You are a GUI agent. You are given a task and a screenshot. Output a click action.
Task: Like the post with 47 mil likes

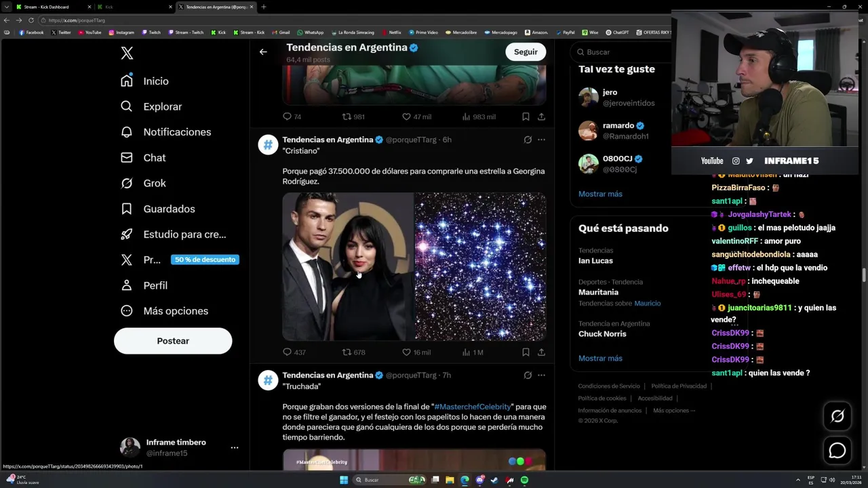click(416, 117)
